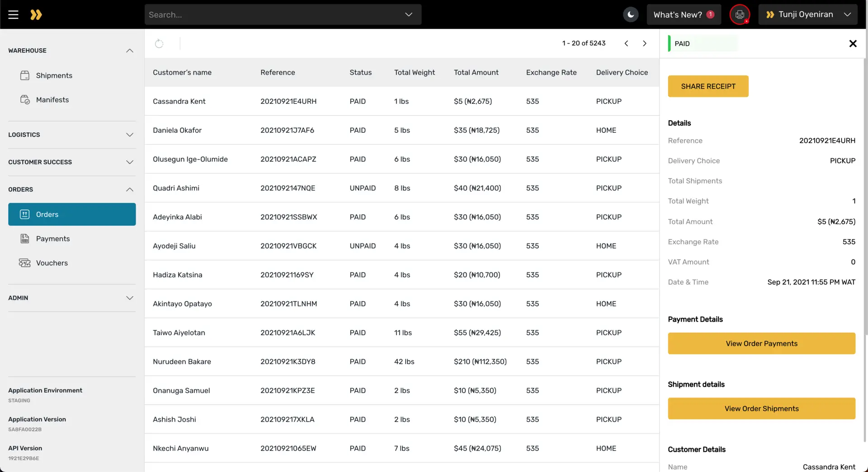Open Manifests in the sidebar
The height and width of the screenshot is (472, 868).
pyautogui.click(x=72, y=100)
